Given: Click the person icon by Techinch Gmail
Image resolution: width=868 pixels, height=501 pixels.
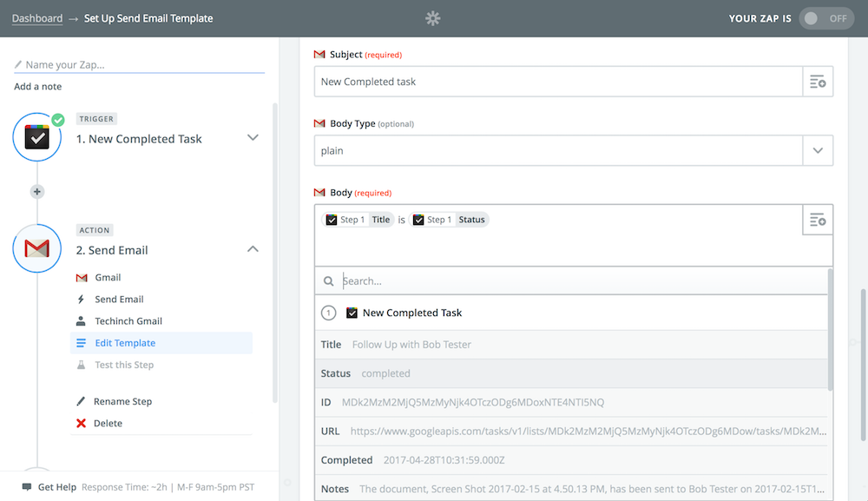Looking at the screenshot, I should [x=81, y=321].
